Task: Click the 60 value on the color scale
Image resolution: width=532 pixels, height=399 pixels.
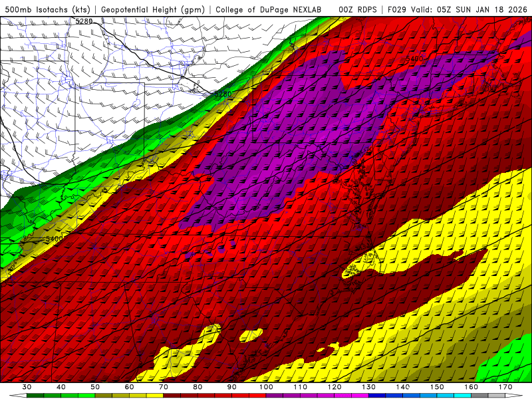Action: pos(129,387)
